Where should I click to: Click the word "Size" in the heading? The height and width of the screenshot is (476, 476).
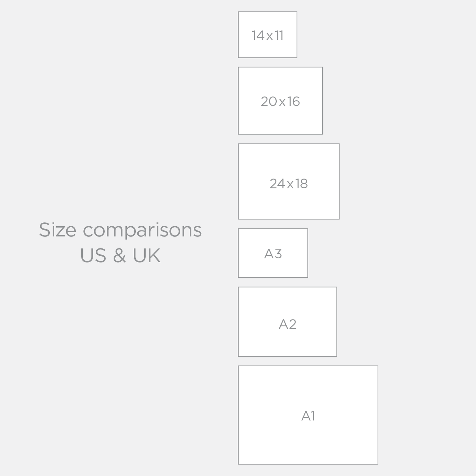pyautogui.click(x=58, y=230)
